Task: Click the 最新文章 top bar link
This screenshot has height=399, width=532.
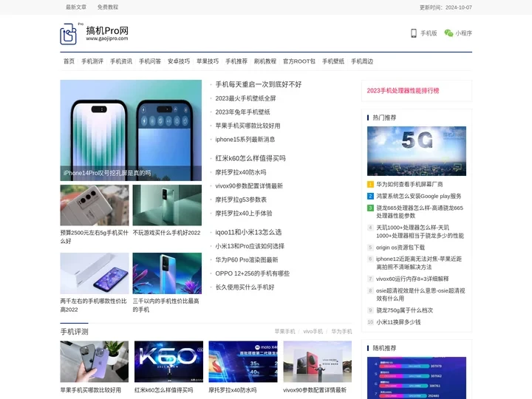Action: tap(76, 7)
